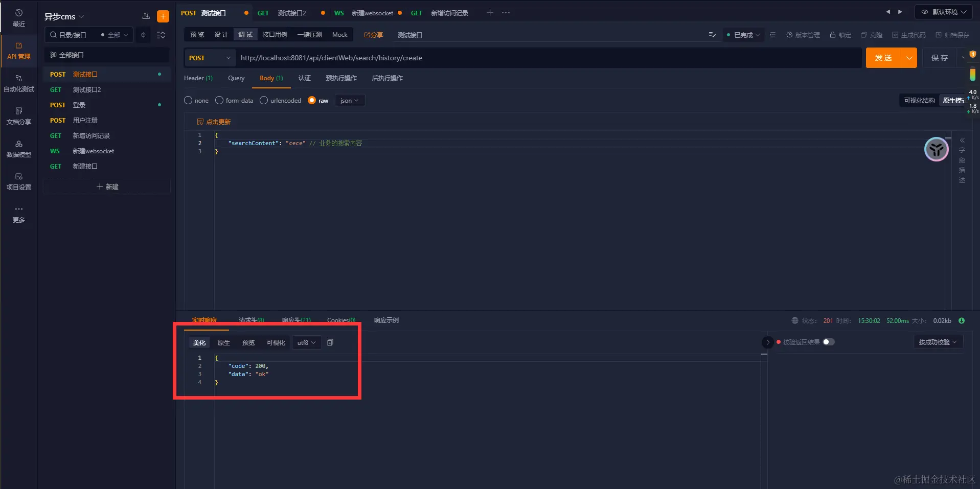The height and width of the screenshot is (489, 980).
Task: Click 锁定 to lock the interface
Action: pyautogui.click(x=840, y=35)
